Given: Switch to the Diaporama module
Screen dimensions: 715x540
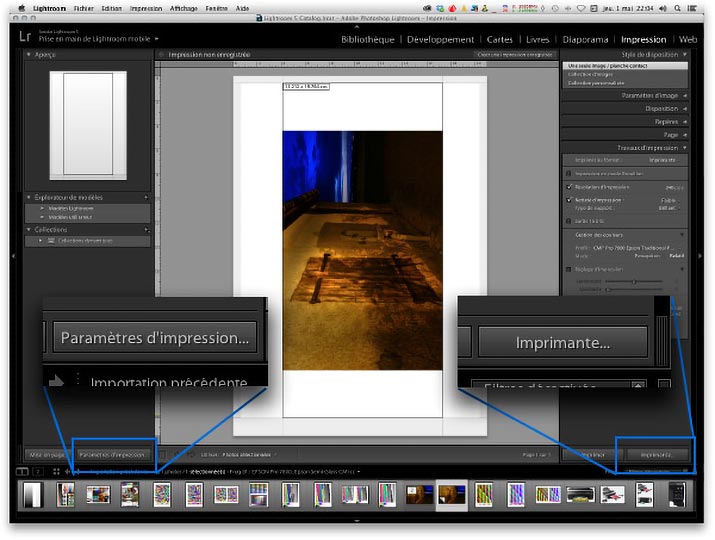Looking at the screenshot, I should [585, 40].
